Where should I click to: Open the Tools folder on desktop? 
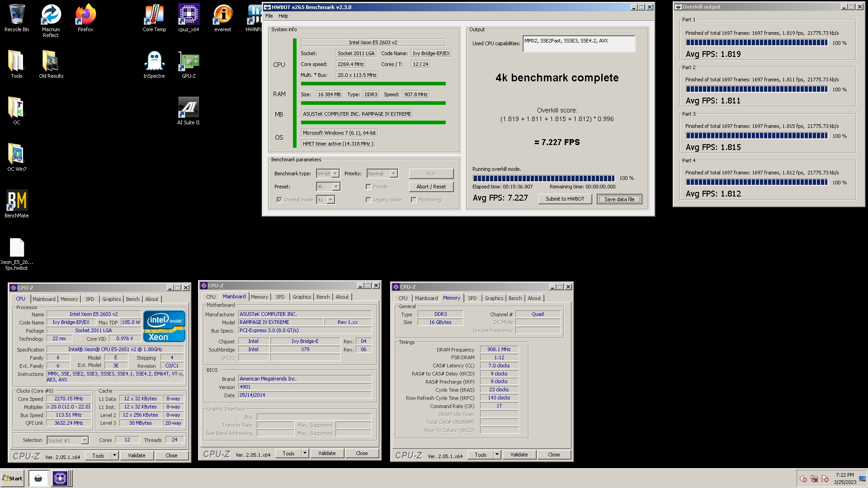pos(17,64)
